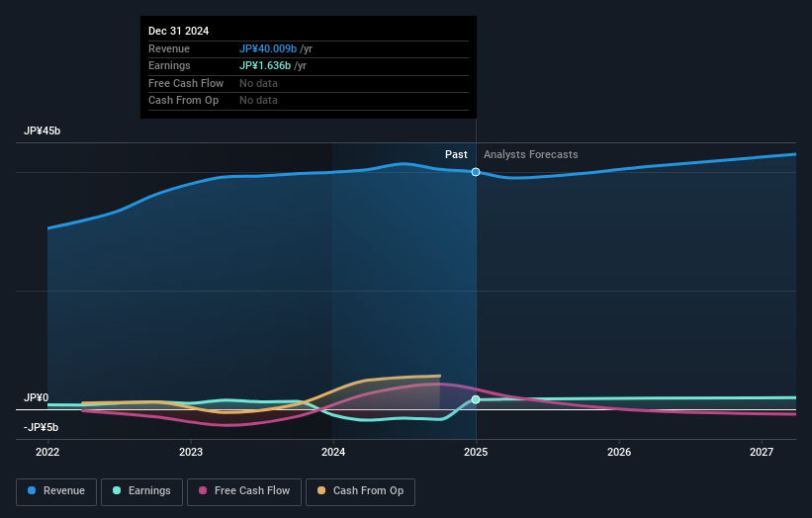Click the Dec 31 2024 tooltip date
This screenshot has height=518, width=812.
179,31
